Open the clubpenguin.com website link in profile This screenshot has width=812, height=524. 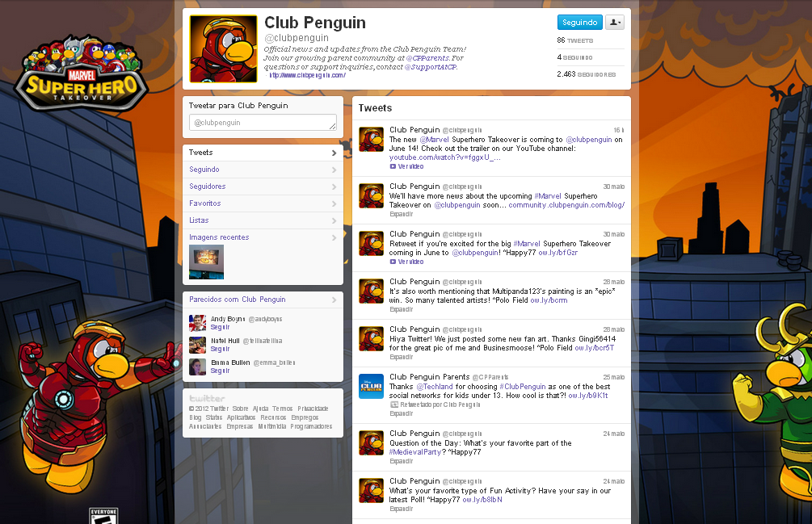click(307, 76)
